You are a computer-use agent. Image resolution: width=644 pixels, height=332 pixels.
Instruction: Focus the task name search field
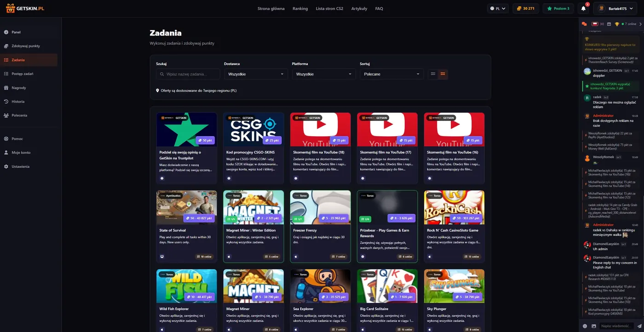point(188,74)
